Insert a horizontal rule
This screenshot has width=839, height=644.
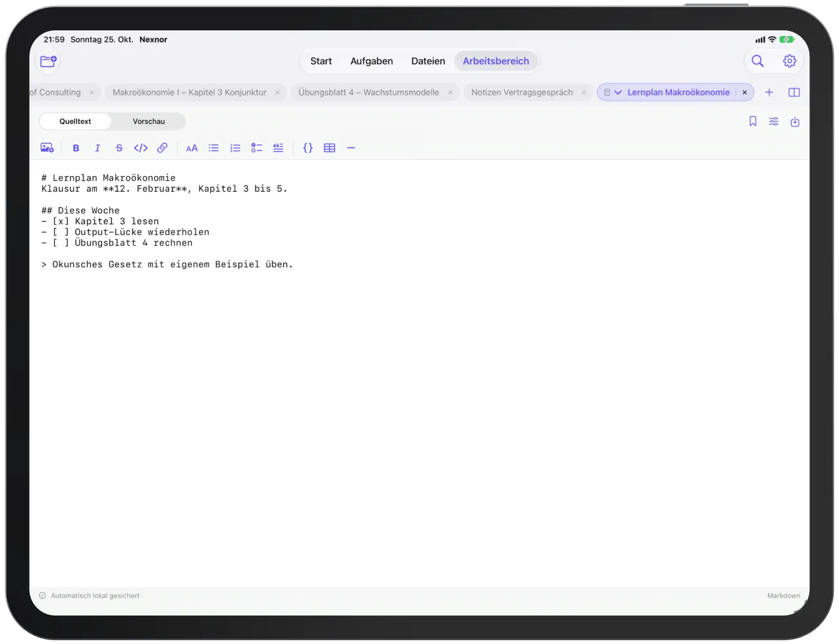351,148
